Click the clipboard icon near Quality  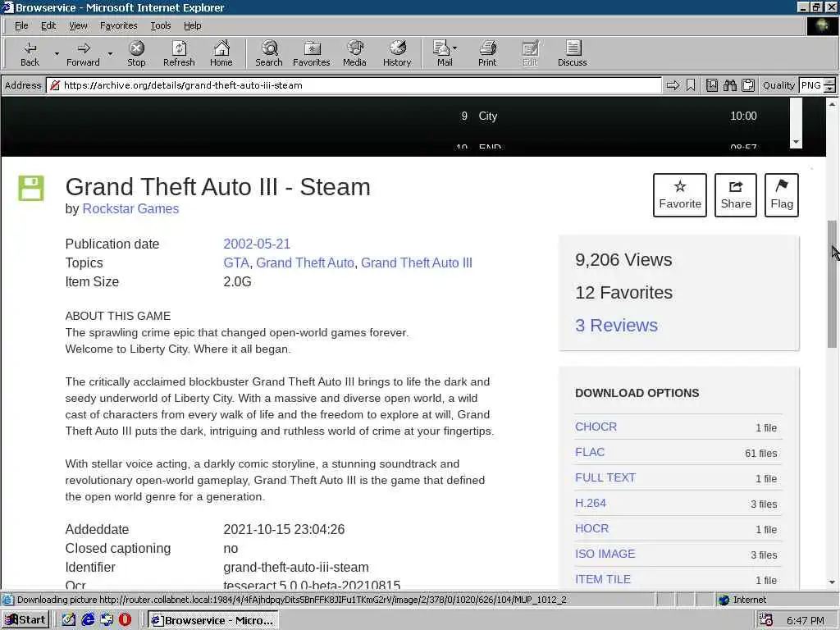coord(748,85)
